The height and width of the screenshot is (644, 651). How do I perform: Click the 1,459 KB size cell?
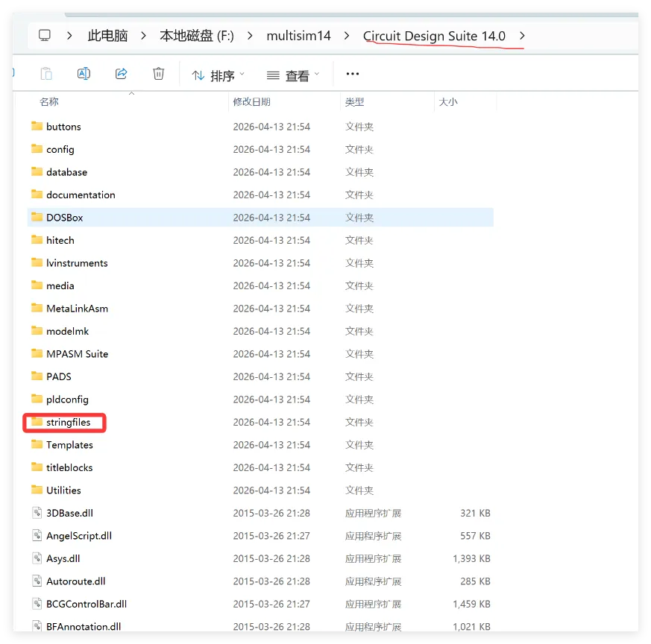471,604
